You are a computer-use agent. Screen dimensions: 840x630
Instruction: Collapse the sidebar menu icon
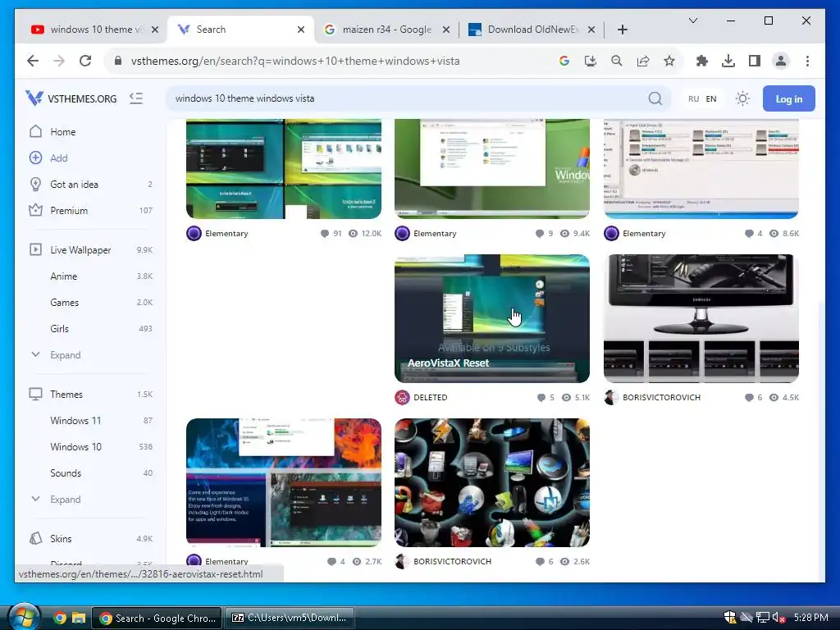pos(136,98)
